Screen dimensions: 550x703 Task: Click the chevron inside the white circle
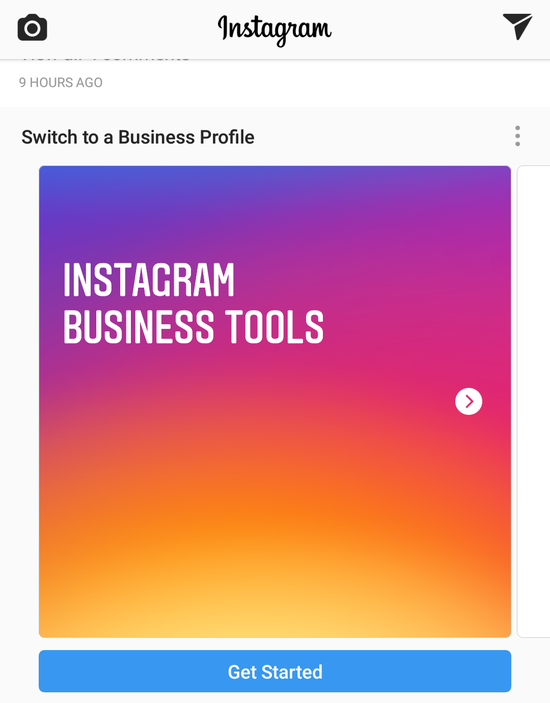click(469, 401)
